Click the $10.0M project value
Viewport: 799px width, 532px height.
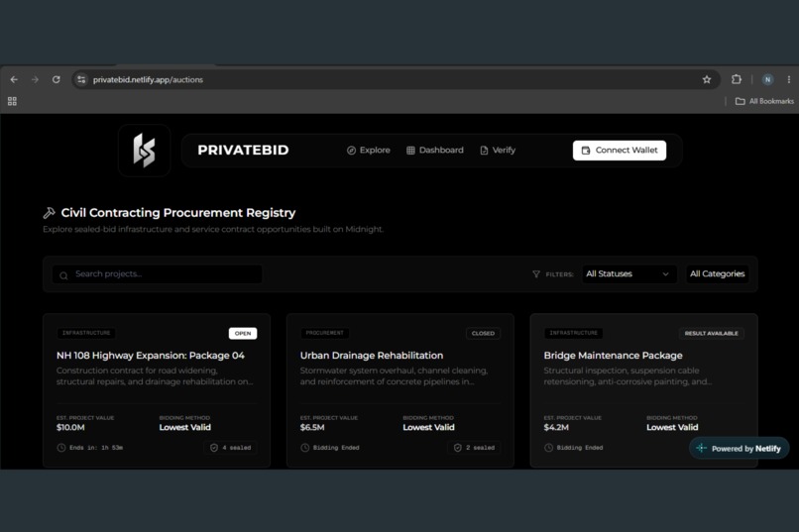pos(70,427)
